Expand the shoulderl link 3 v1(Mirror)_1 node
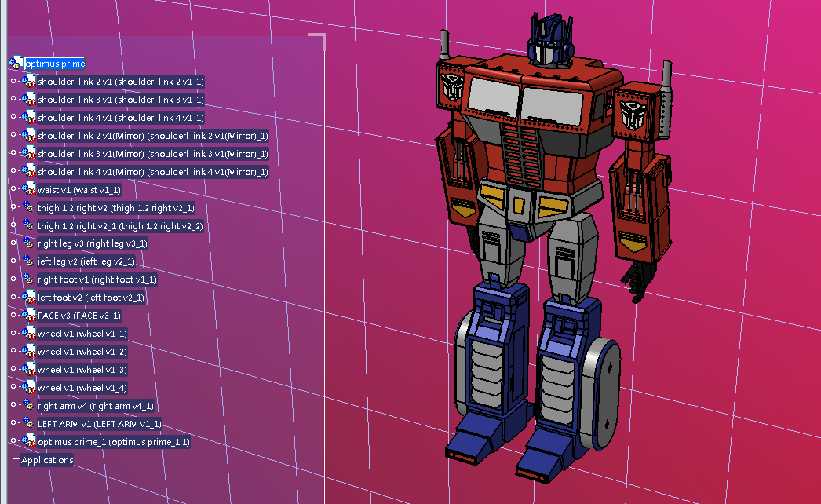 coord(13,152)
